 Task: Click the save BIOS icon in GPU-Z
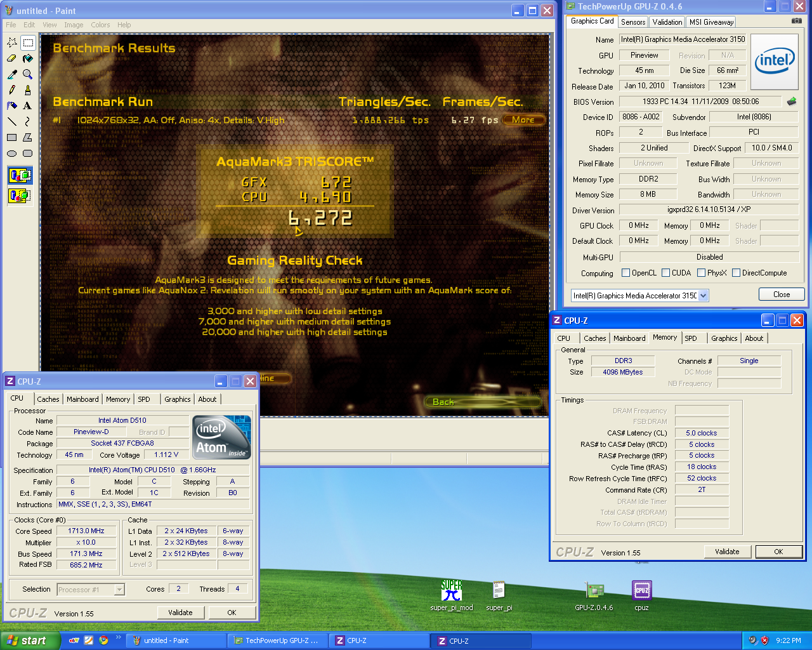(792, 102)
